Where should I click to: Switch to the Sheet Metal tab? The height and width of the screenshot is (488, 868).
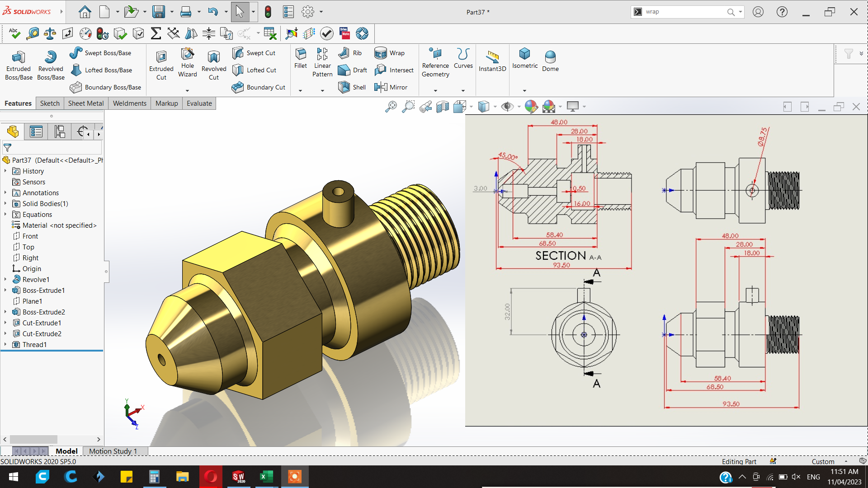(86, 103)
